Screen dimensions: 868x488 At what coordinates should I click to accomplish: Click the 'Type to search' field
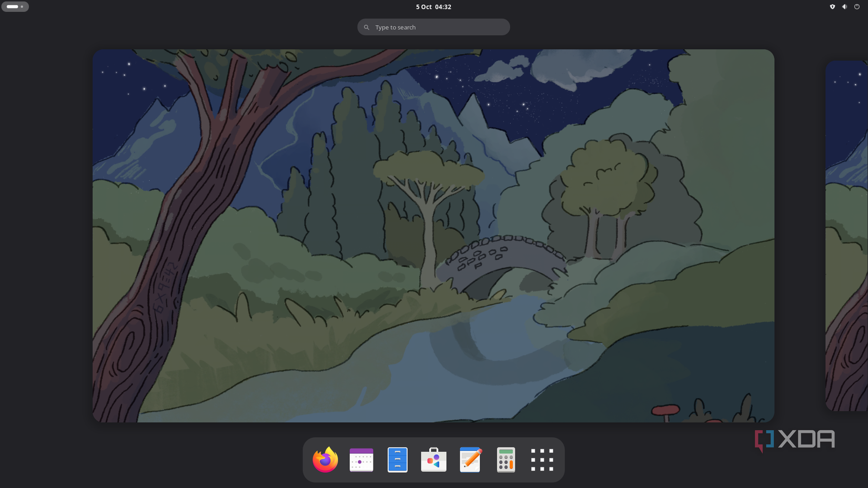click(x=433, y=27)
